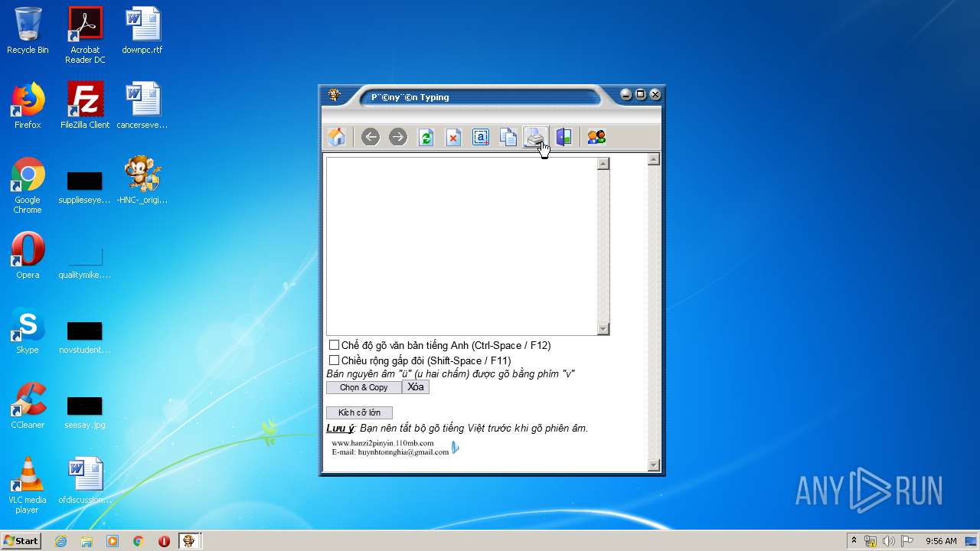This screenshot has height=551, width=980.
Task: Click the Exit door icon
Action: [564, 137]
